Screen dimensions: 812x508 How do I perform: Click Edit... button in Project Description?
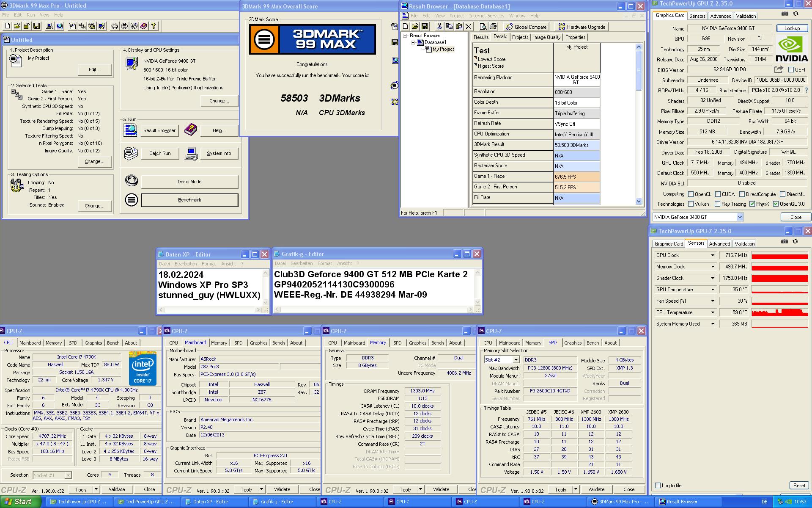(x=94, y=69)
